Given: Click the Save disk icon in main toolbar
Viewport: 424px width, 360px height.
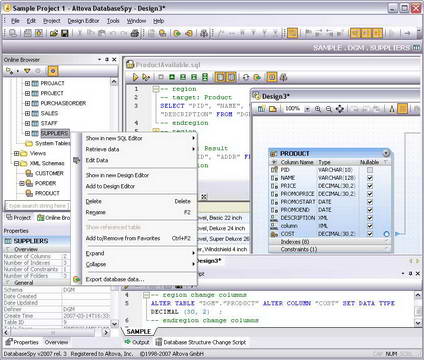Looking at the screenshot, I should [x=64, y=33].
